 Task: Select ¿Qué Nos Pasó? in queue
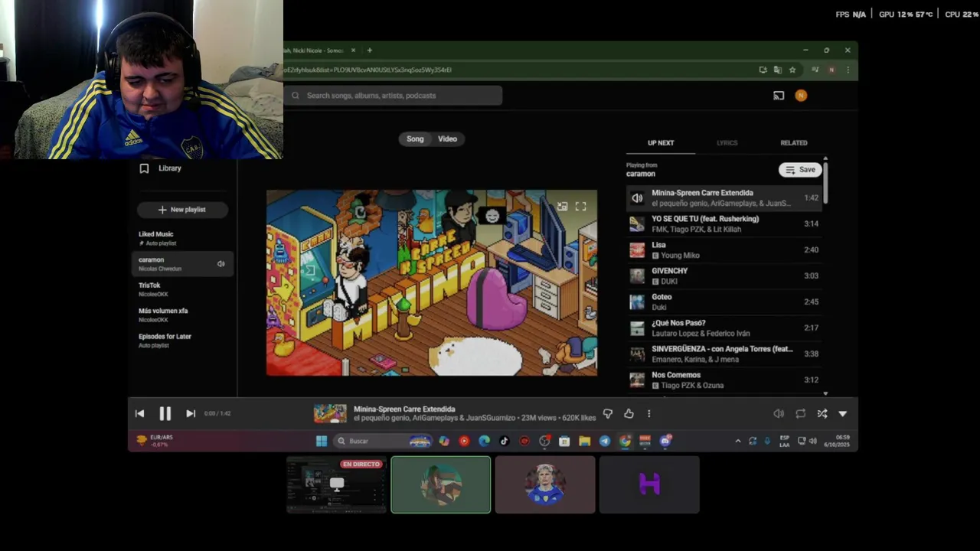(x=724, y=328)
